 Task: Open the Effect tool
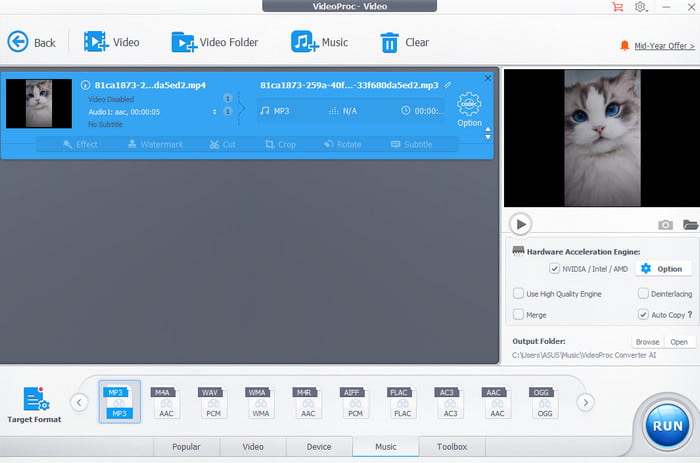80,144
